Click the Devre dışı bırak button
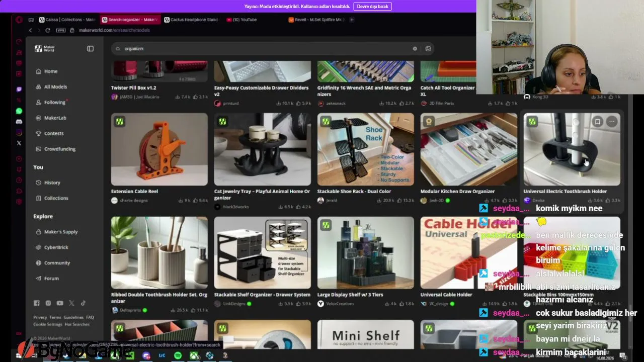Screen dimensions: 644x362 [x=373, y=7]
